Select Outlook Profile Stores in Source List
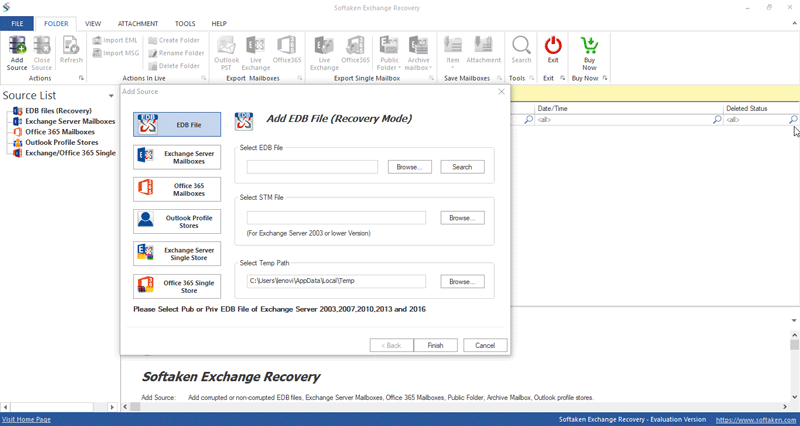The width and height of the screenshot is (800, 426). tap(61, 142)
